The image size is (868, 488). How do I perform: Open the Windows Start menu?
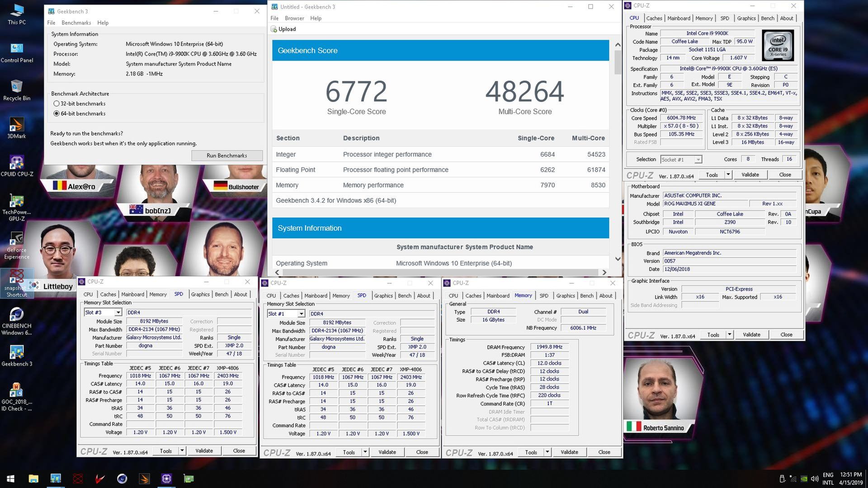[x=11, y=479]
